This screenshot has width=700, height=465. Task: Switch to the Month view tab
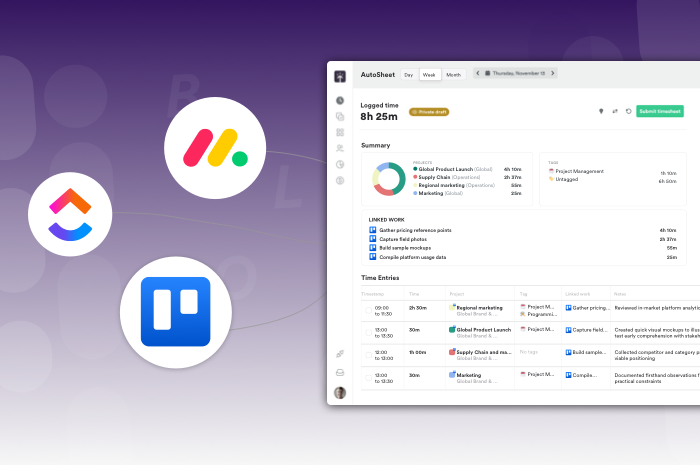click(x=454, y=74)
